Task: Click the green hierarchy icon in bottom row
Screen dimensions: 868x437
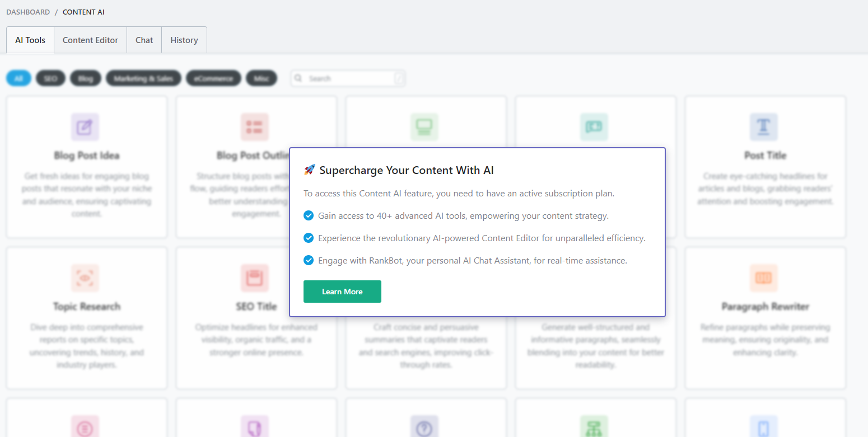Action: [594, 427]
